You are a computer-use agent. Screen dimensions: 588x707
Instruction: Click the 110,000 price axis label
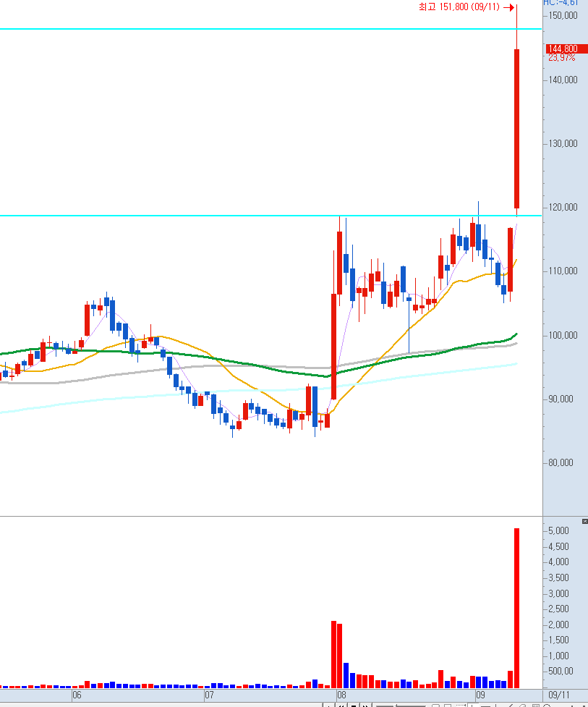563,271
